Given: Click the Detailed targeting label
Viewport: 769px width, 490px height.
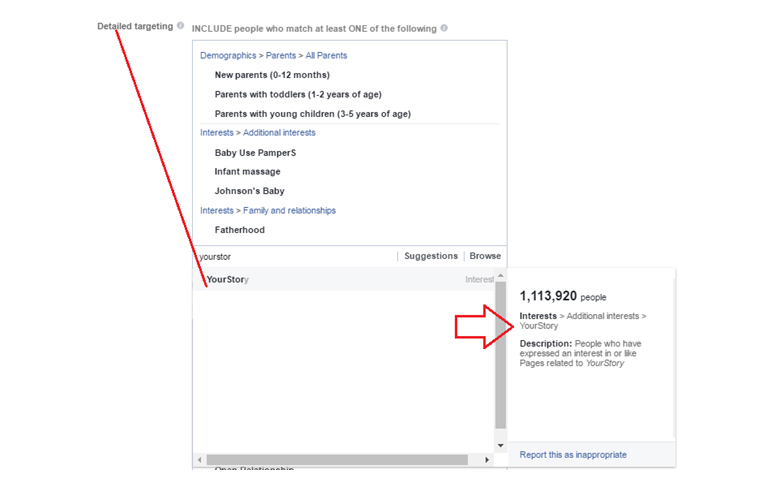Looking at the screenshot, I should click(135, 26).
